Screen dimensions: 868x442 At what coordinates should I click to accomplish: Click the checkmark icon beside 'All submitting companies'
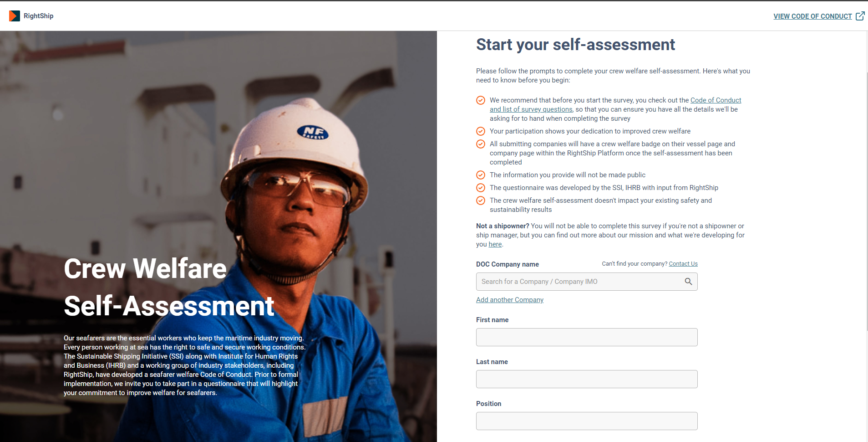480,144
